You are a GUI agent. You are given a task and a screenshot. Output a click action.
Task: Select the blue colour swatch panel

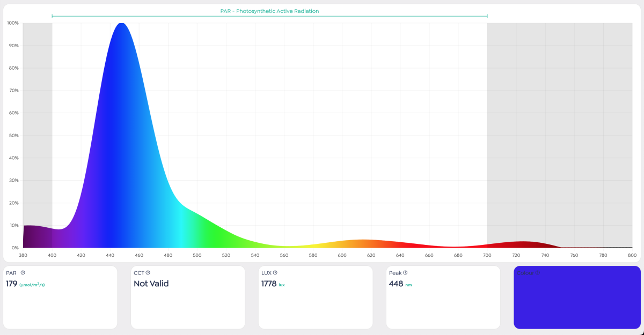point(577,297)
